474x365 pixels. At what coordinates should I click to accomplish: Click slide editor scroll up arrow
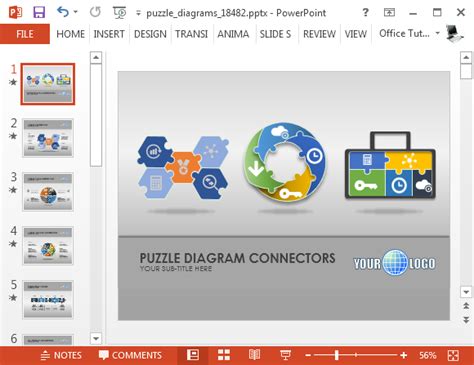(x=466, y=57)
